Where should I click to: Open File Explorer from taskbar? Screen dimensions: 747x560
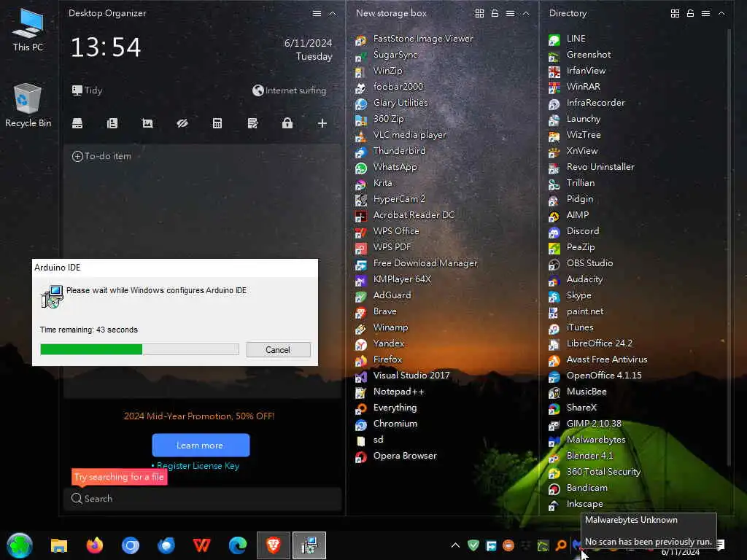[x=59, y=545]
